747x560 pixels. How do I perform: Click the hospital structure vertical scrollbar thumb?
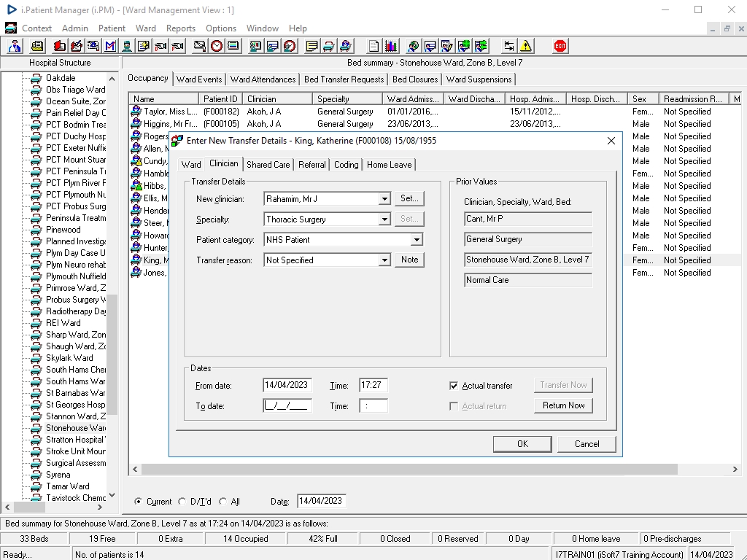click(112, 354)
